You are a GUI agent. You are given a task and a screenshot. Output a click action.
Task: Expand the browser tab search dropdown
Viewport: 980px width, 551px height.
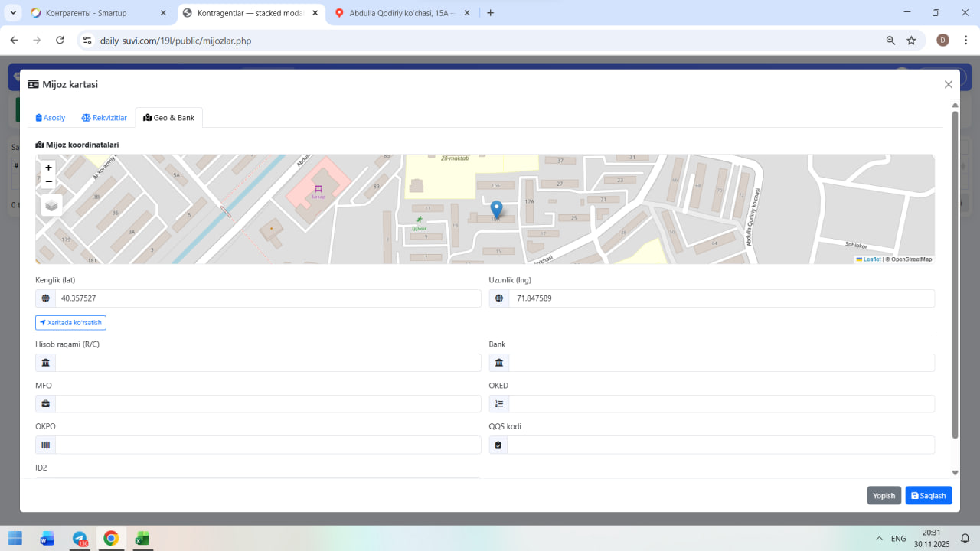pyautogui.click(x=13, y=13)
